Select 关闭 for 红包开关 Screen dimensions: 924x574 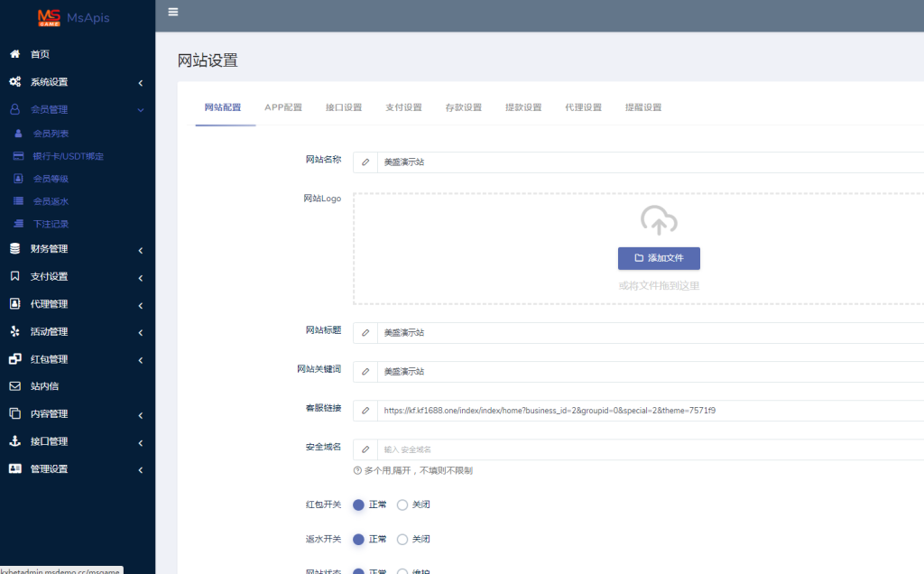tap(402, 505)
